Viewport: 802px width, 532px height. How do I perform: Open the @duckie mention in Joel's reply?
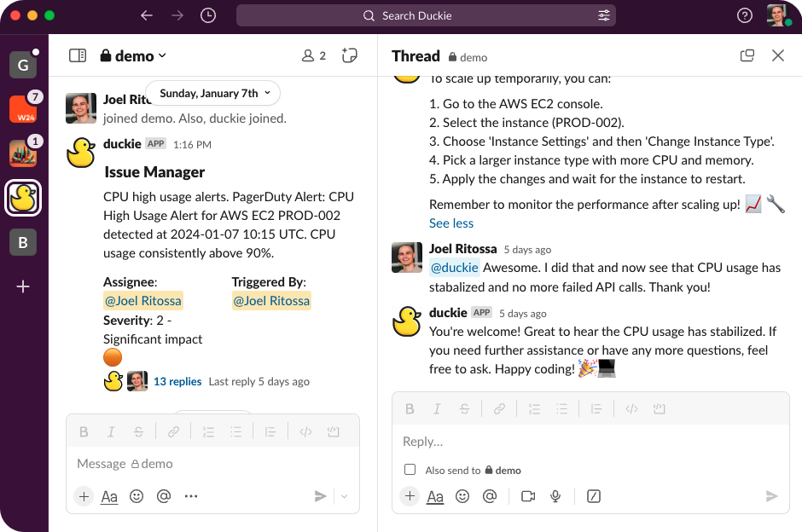[x=454, y=267]
